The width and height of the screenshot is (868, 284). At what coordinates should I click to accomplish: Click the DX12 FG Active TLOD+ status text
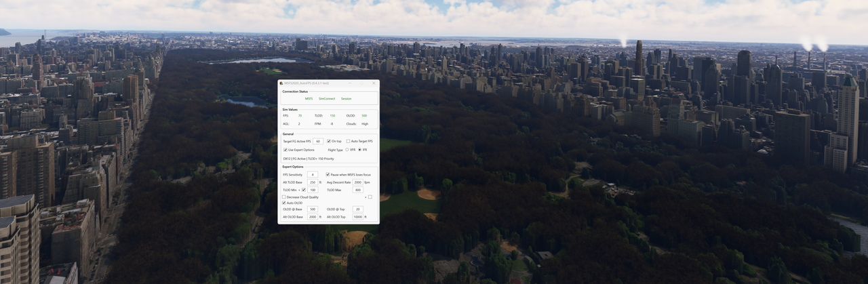click(x=309, y=158)
